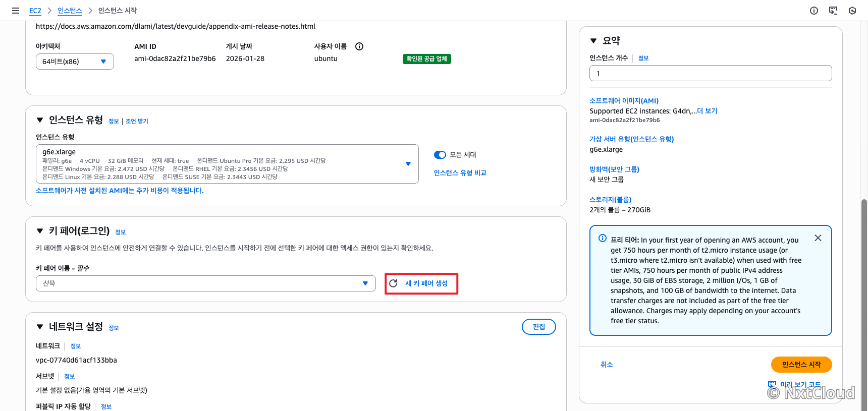
Task: Click info icon next to 사용자 이름
Action: 359,46
